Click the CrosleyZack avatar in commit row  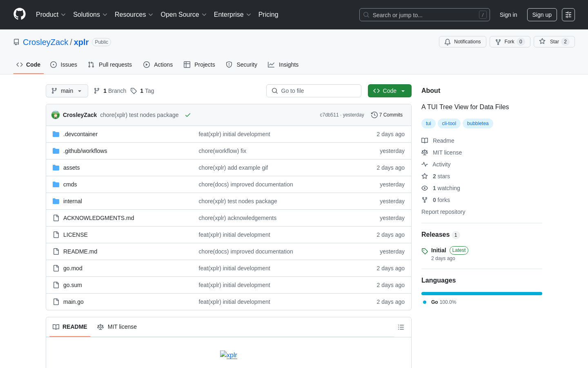click(x=56, y=115)
